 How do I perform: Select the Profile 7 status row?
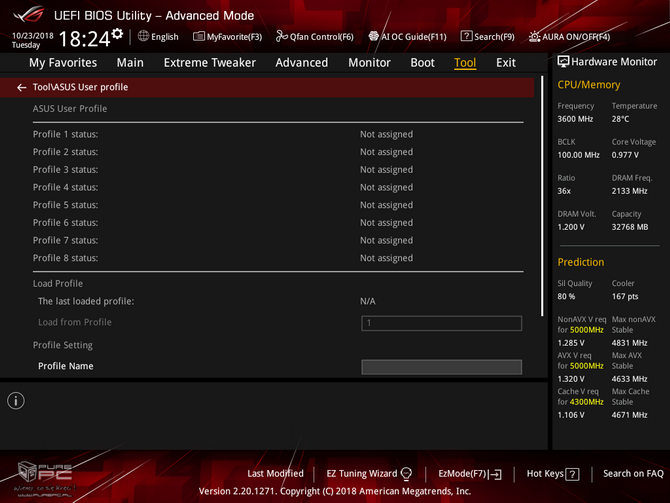[x=278, y=241]
